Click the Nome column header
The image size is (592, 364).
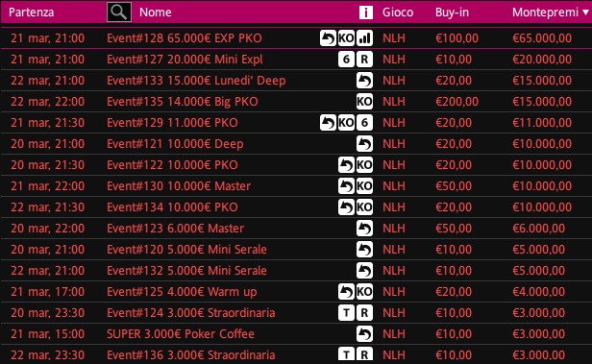(155, 12)
